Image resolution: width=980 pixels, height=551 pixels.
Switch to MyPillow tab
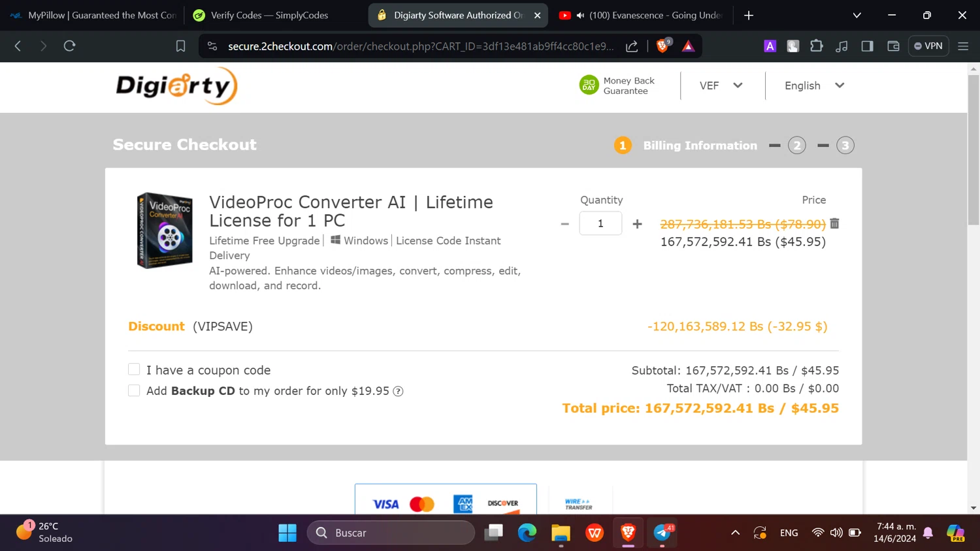92,15
